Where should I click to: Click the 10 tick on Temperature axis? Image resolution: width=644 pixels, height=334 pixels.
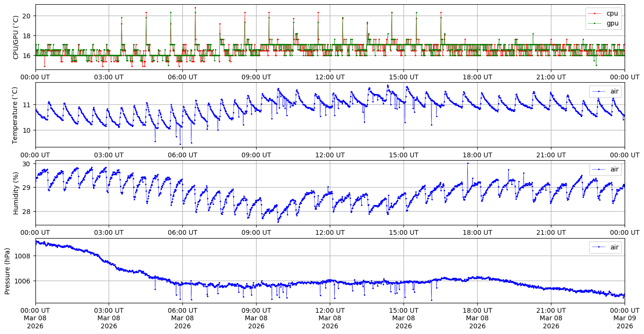point(26,130)
